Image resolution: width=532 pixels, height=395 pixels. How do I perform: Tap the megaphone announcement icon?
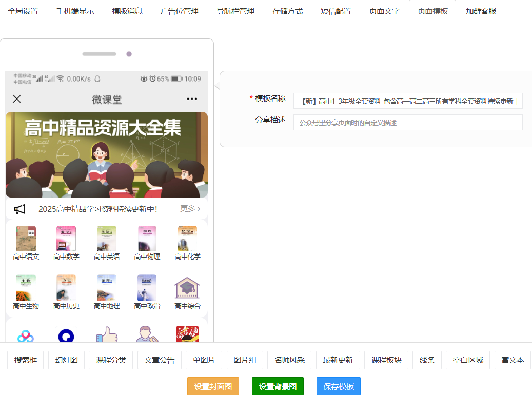coord(20,209)
